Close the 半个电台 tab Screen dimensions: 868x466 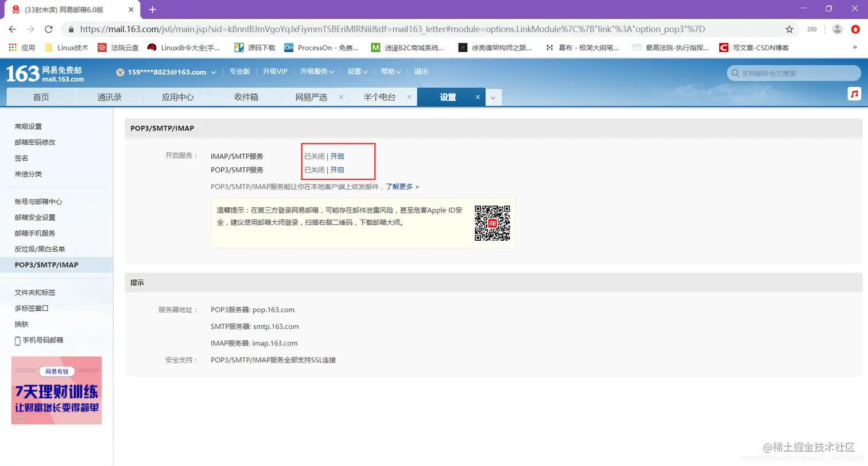click(409, 97)
